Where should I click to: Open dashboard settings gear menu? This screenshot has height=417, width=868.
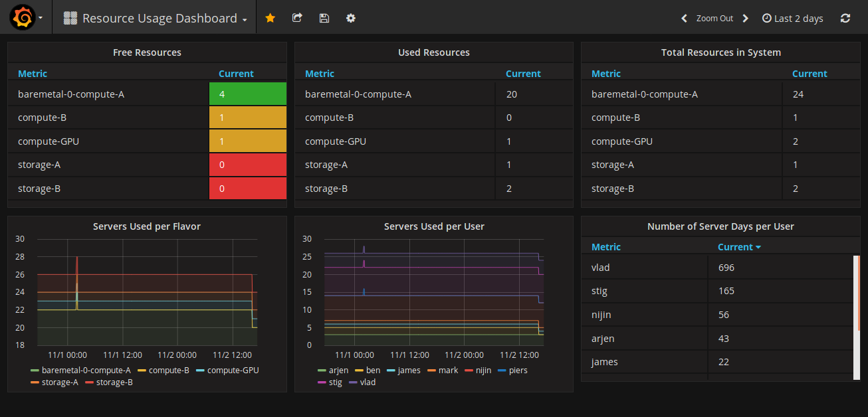tap(351, 18)
